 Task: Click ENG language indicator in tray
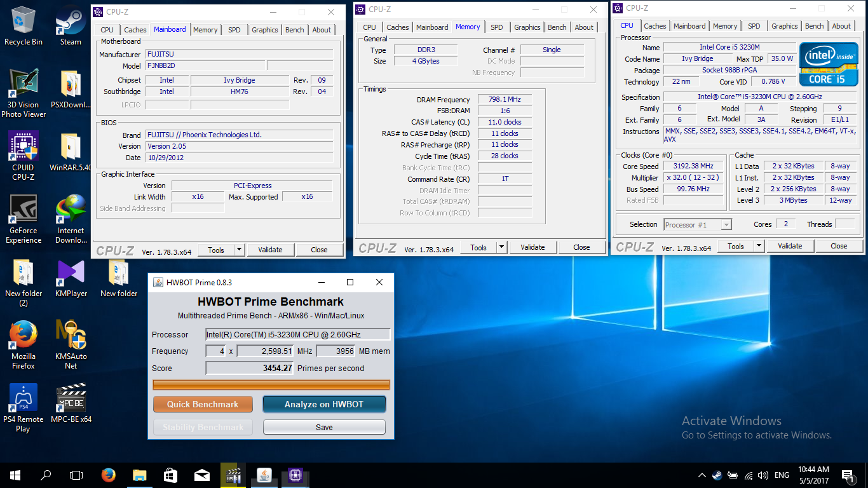(x=782, y=475)
